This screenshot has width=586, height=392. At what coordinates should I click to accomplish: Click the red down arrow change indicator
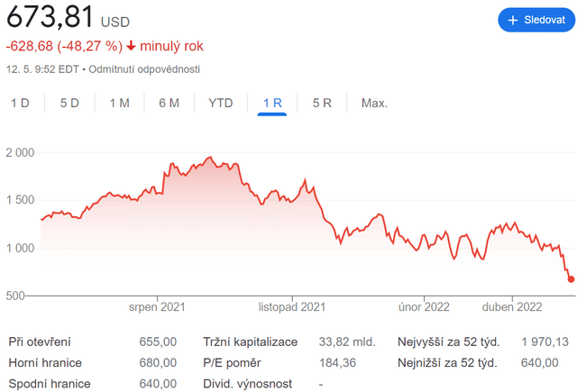coord(132,46)
